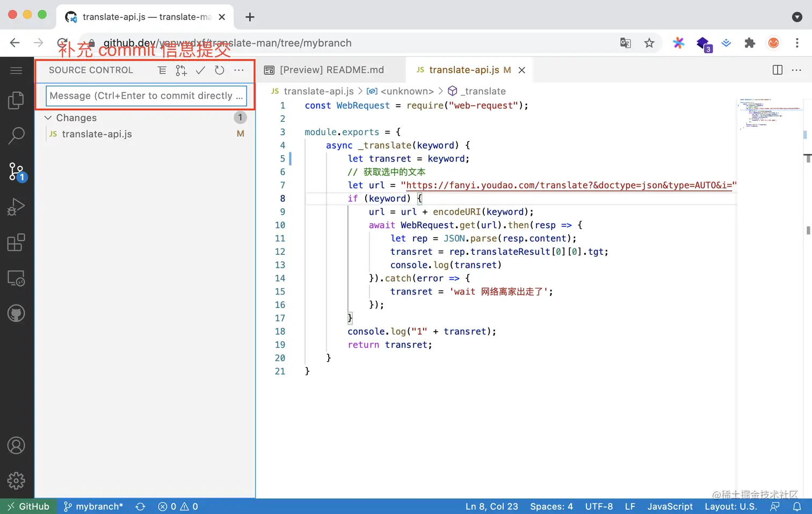Image resolution: width=812 pixels, height=514 pixels.
Task: Click the blue double-chevron extension icon
Action: (726, 43)
